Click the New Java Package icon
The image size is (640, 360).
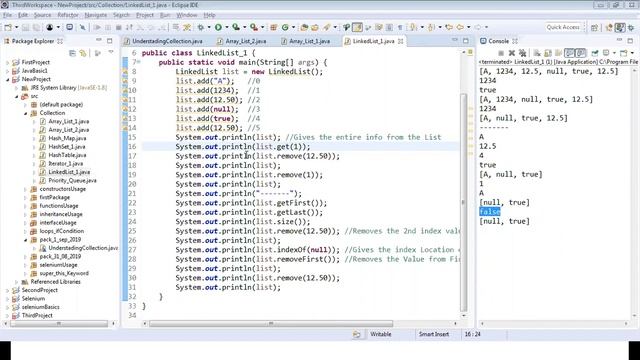(273, 27)
